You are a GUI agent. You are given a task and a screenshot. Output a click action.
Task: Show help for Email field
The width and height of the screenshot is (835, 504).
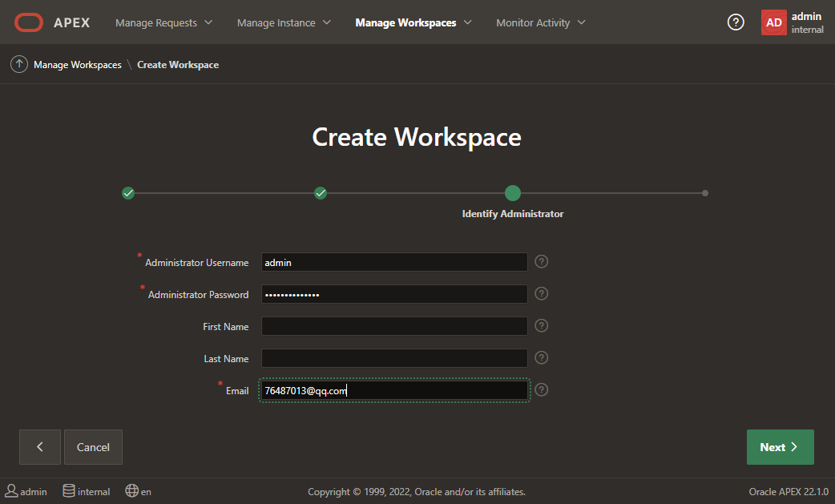click(542, 390)
